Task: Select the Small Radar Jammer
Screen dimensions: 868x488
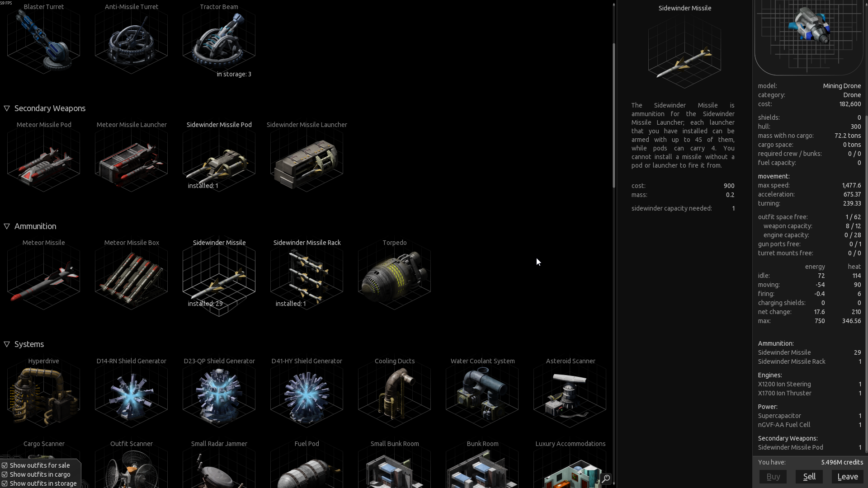Action: [219, 464]
